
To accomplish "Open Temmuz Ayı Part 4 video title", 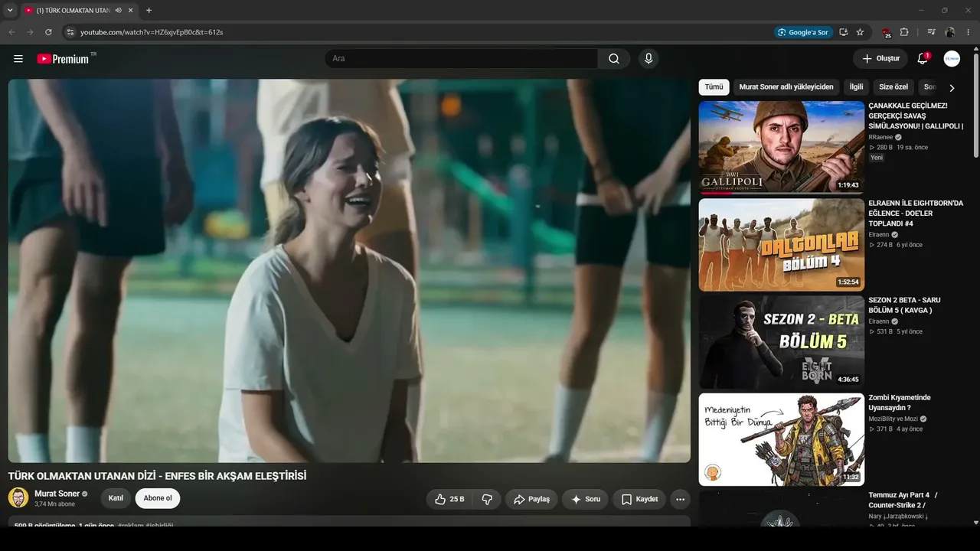I will pos(903,500).
